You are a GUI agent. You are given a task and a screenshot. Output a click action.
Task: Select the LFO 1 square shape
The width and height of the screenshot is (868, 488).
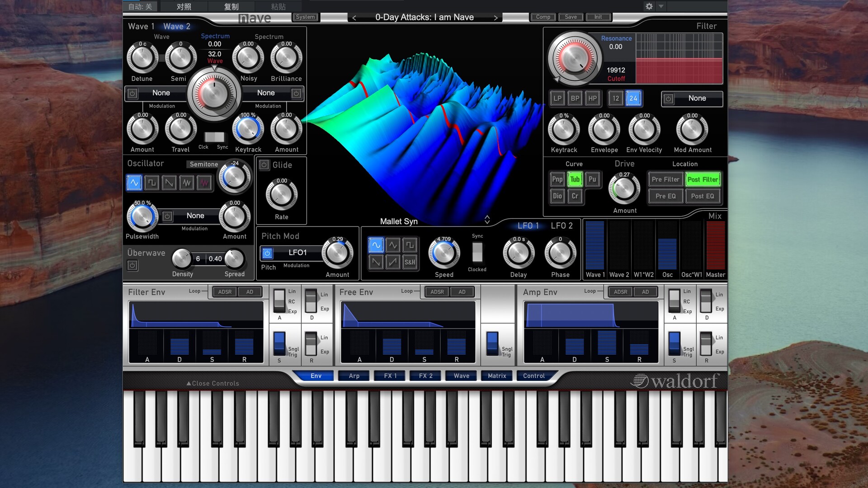(410, 245)
